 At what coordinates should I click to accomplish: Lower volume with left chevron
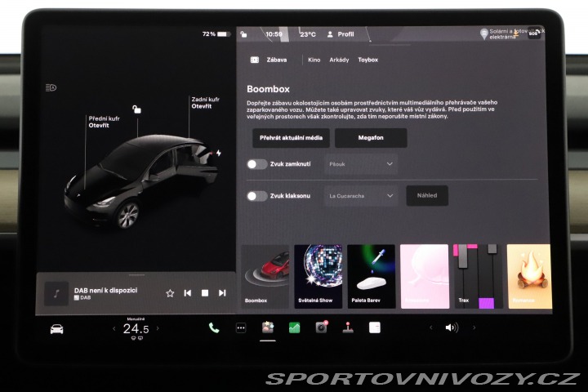click(431, 327)
